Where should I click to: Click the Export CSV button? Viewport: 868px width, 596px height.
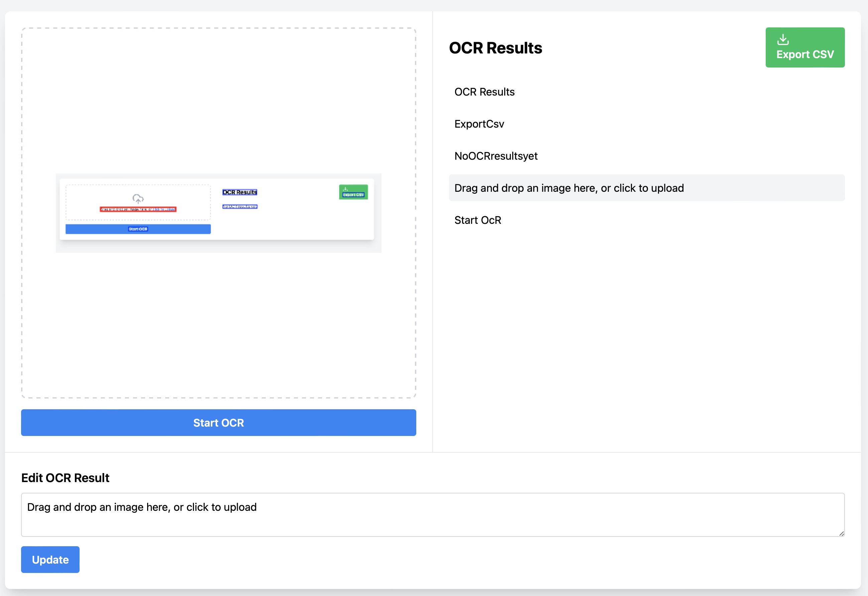pyautogui.click(x=805, y=47)
